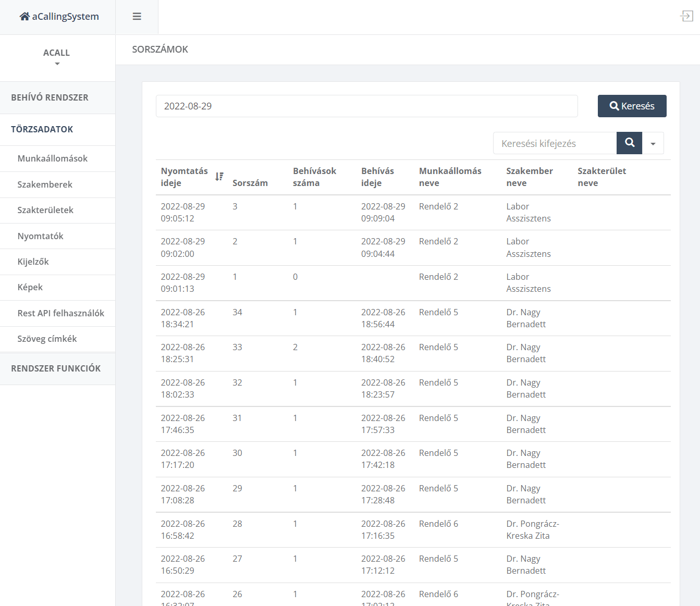Select call time 2022-08-26 18:40:52
Viewport: 700px width, 606px height.
click(x=383, y=353)
